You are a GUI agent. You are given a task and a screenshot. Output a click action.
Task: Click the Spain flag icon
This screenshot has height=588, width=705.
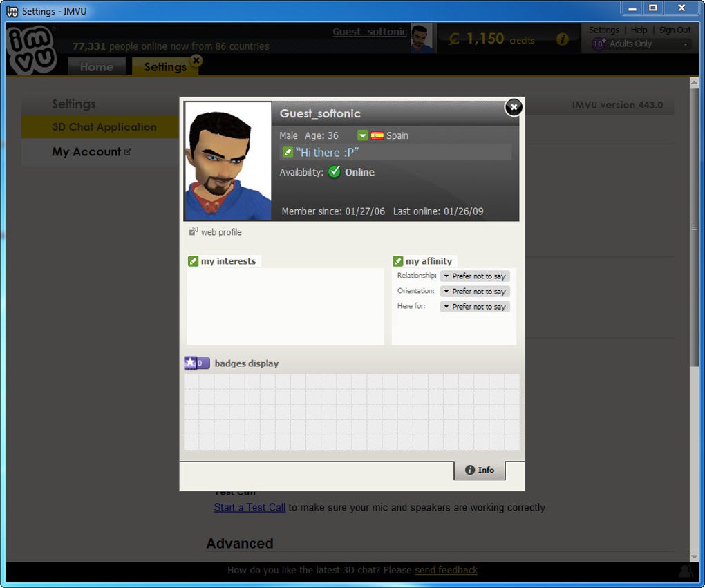point(377,135)
